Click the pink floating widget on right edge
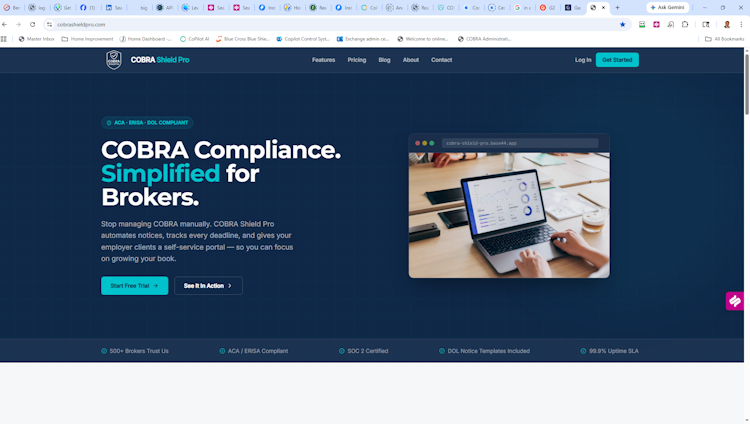The image size is (750, 424). [735, 301]
